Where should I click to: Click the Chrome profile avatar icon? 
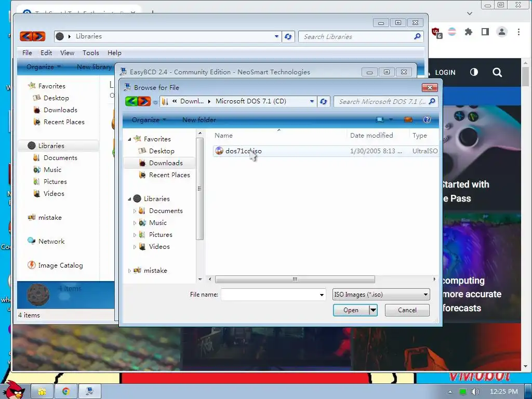[502, 32]
